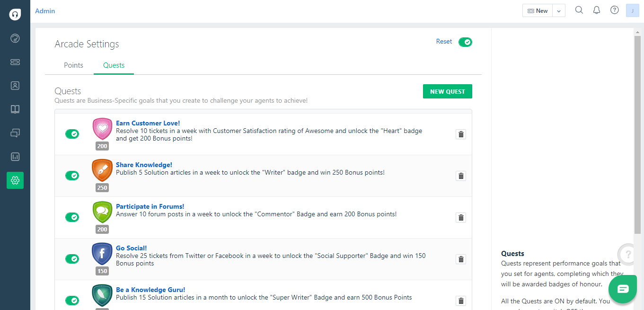This screenshot has height=310, width=644.
Task: Expand the New button dropdown arrow
Action: pyautogui.click(x=559, y=11)
